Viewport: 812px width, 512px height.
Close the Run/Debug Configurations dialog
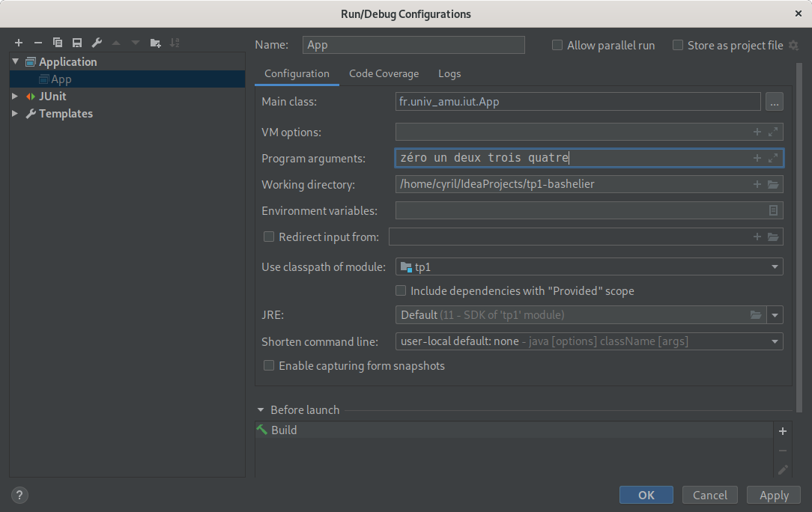798,14
